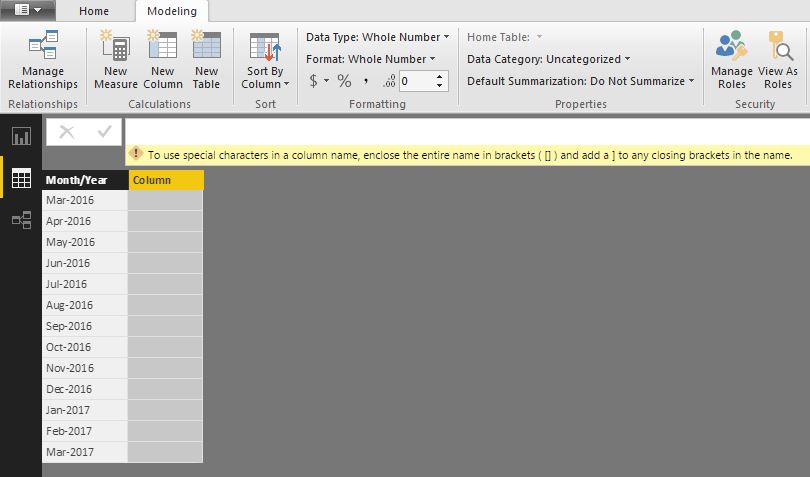
Task: Select the Modeling tab
Action: (x=172, y=11)
